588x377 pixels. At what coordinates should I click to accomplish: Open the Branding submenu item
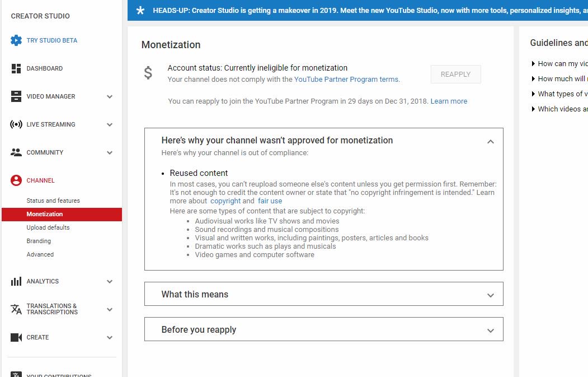[x=39, y=241]
